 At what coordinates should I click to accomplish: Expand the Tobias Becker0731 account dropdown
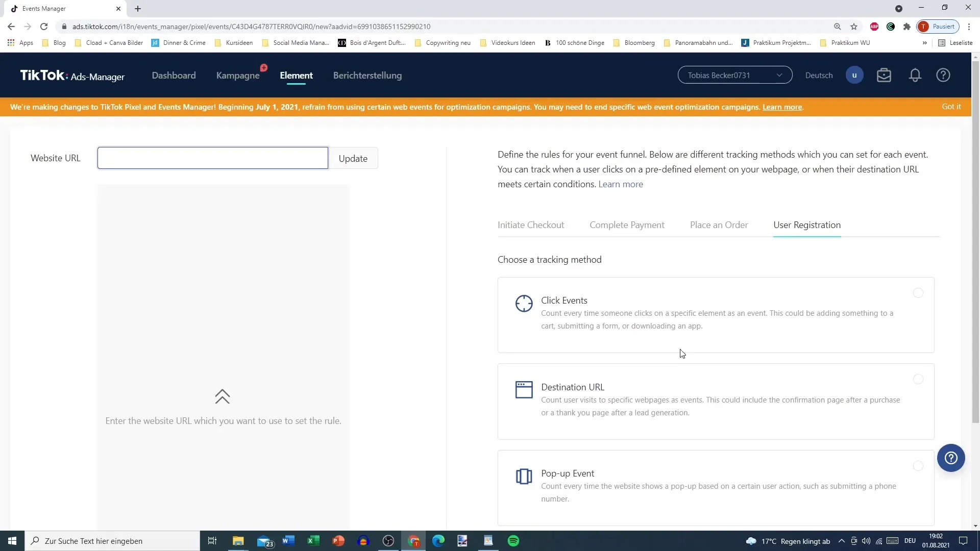point(734,75)
